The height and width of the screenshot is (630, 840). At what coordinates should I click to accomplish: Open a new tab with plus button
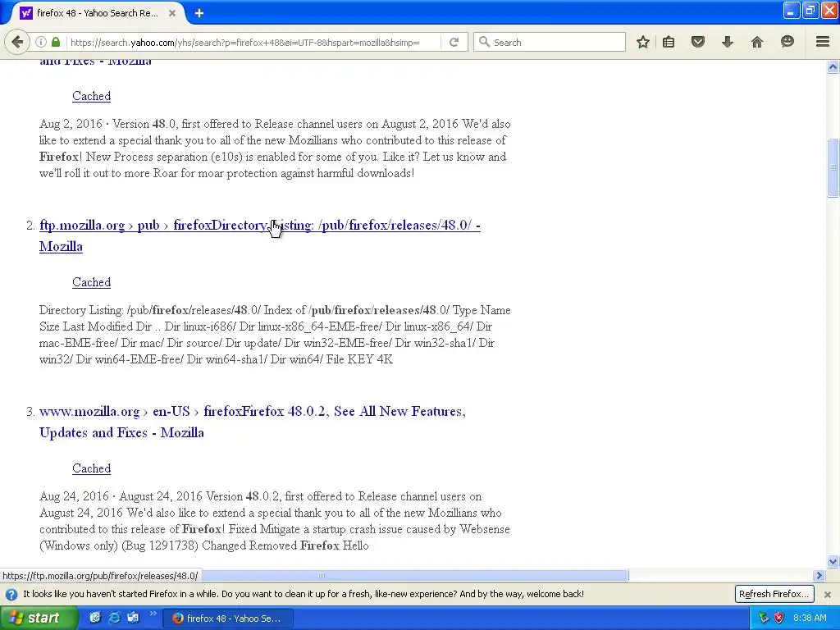pos(199,13)
